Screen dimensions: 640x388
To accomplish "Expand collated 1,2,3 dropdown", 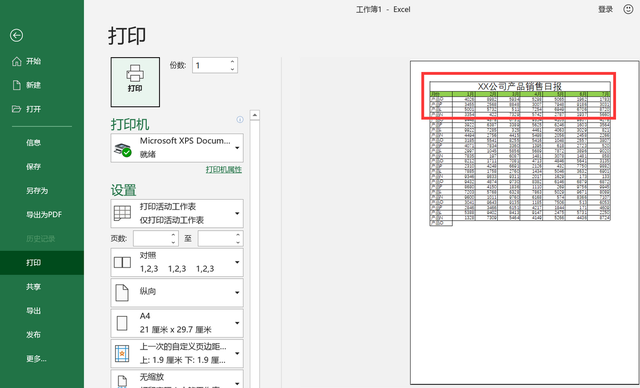I will click(x=177, y=262).
